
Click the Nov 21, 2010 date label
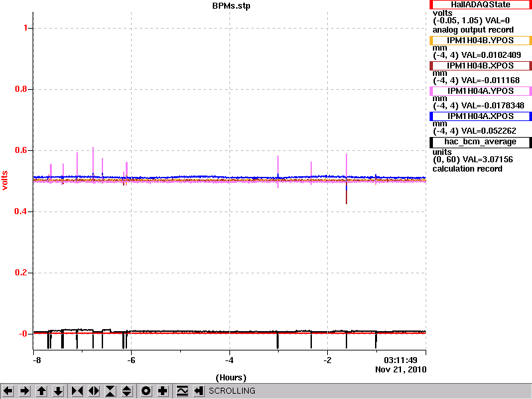tap(401, 370)
